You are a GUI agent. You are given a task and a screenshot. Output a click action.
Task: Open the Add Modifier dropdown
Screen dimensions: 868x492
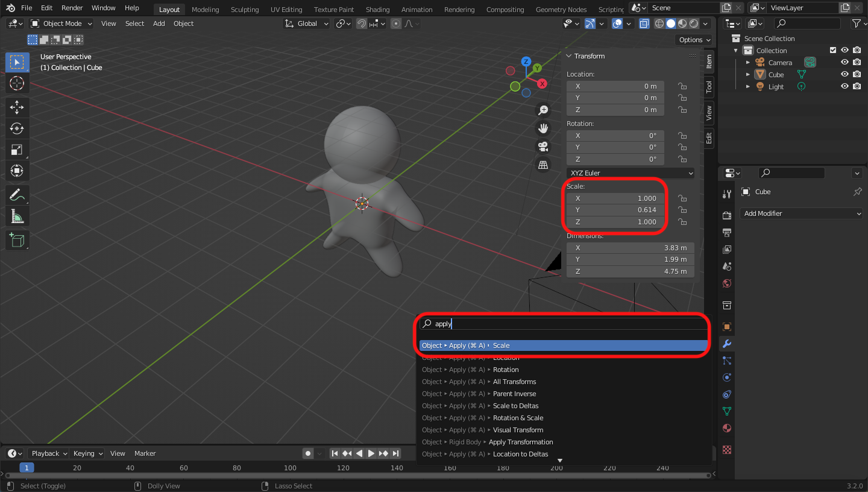tap(801, 213)
